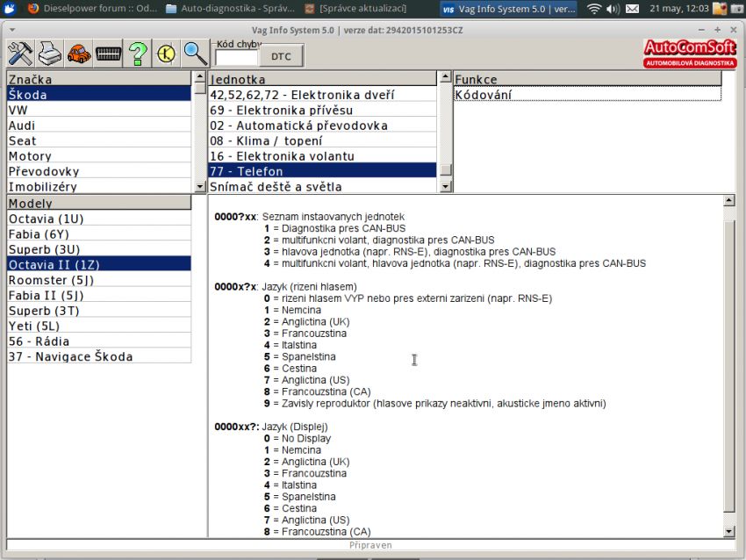
Task: Select VW in the Značka list
Action: (99, 110)
